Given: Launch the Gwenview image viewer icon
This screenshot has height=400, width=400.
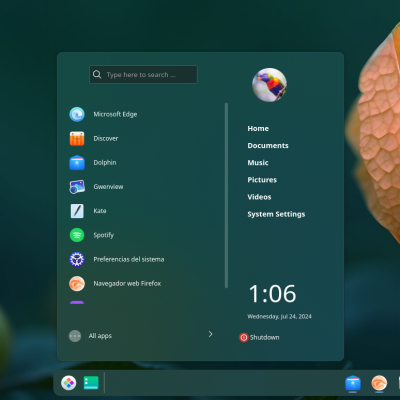Looking at the screenshot, I should click(77, 187).
